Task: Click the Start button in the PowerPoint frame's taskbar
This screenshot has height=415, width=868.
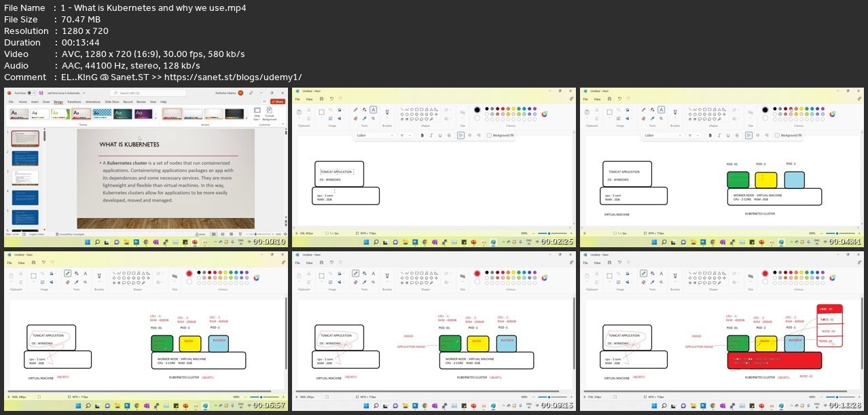Action: click(87, 242)
